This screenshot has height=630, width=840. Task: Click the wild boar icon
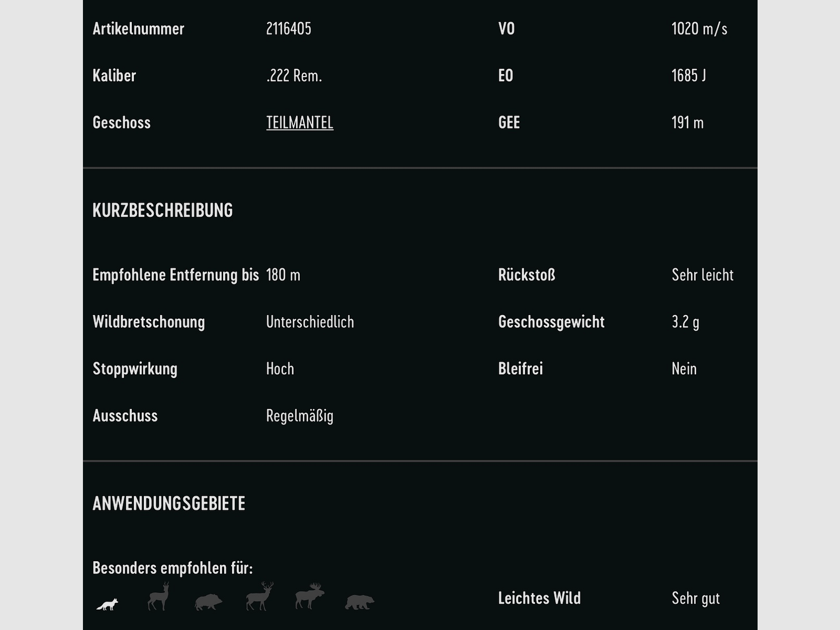click(208, 602)
